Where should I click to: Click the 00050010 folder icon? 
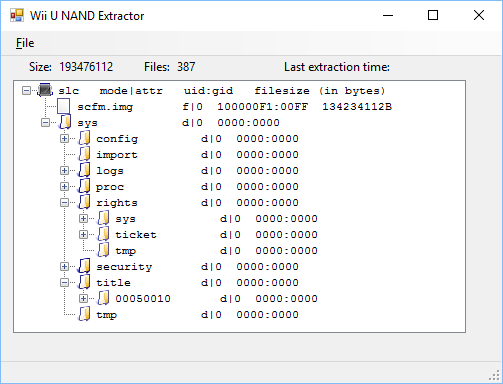pyautogui.click(x=103, y=298)
